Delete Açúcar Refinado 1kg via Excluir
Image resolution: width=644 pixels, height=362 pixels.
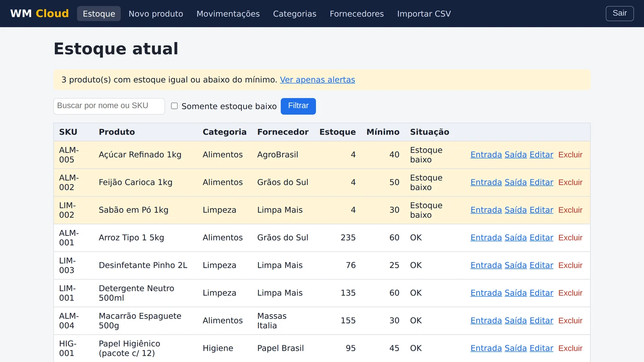pyautogui.click(x=570, y=155)
